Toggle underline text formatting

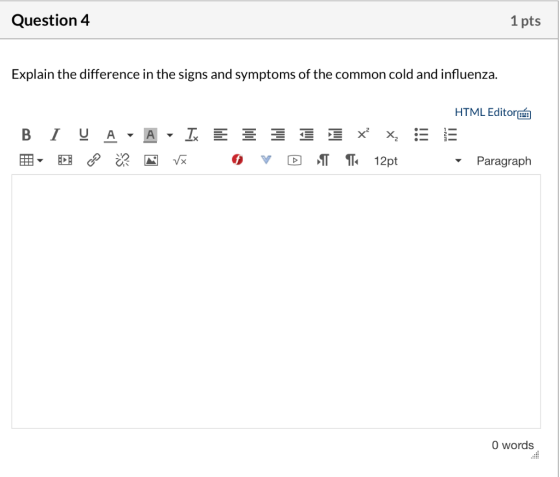click(x=84, y=135)
